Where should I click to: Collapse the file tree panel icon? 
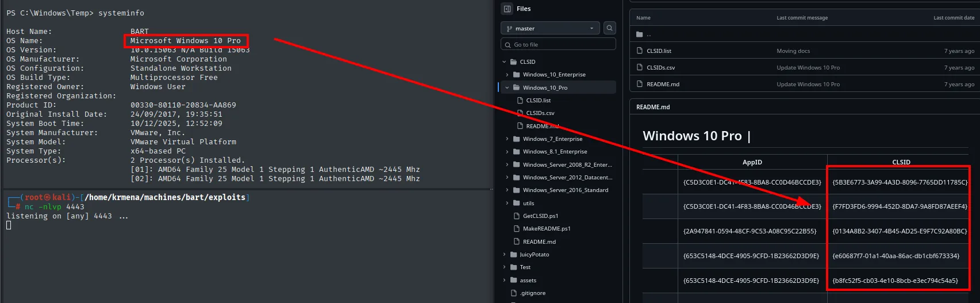[x=507, y=9]
